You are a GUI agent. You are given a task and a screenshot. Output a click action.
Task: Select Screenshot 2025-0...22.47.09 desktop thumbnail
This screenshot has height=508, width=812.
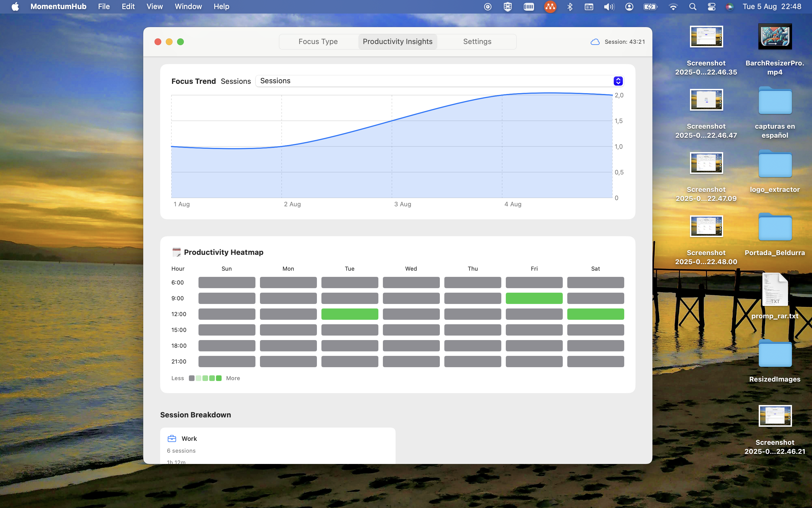click(706, 163)
